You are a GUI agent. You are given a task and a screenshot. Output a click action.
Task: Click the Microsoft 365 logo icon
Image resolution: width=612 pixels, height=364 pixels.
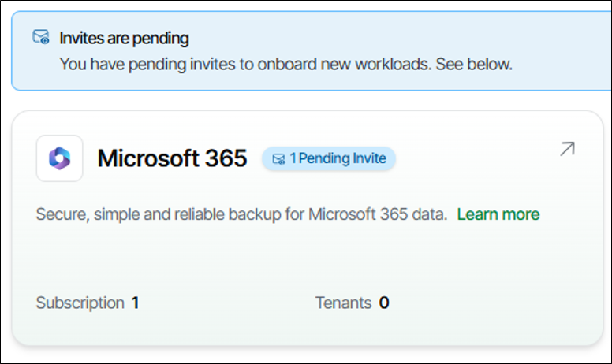pyautogui.click(x=59, y=158)
